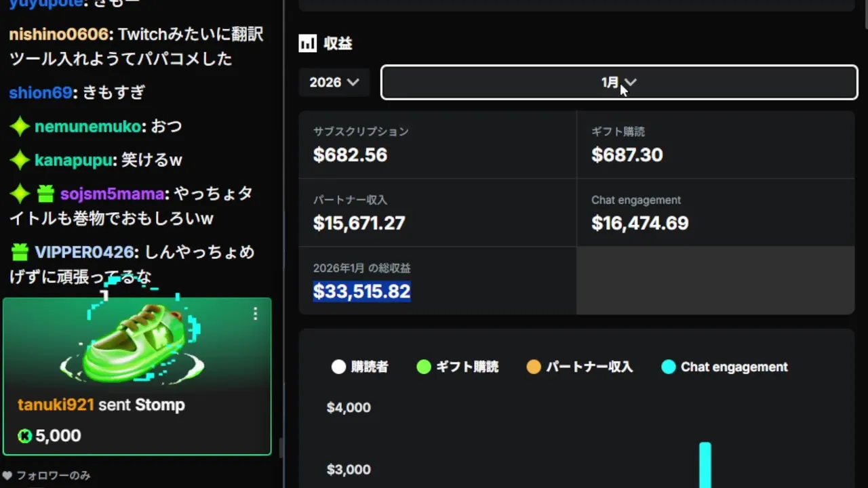
Task: Open the 2026 year dropdown
Action: [334, 82]
